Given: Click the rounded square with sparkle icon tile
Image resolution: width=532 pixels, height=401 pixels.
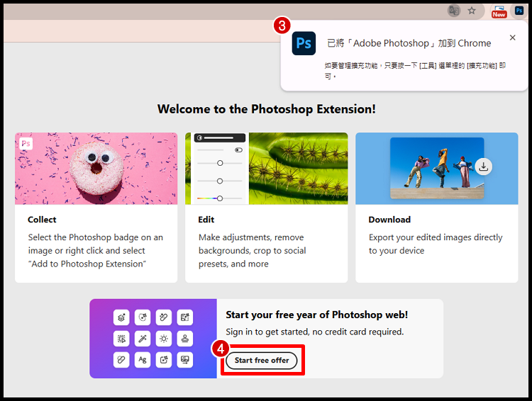Looking at the screenshot, I should point(164,360).
